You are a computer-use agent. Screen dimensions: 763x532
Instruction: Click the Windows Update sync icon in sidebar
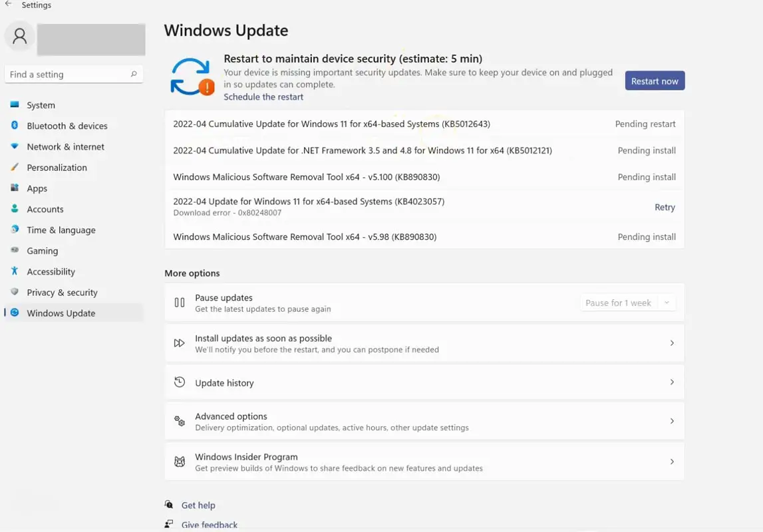pyautogui.click(x=15, y=313)
